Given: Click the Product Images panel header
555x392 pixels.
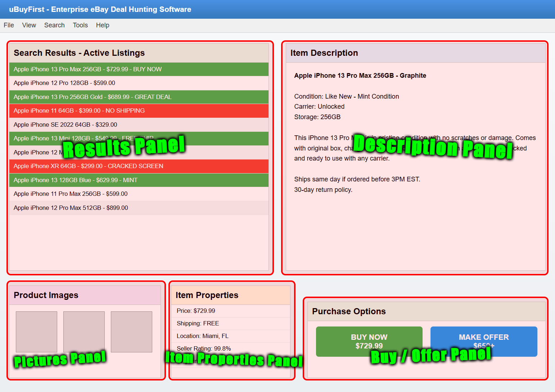Looking at the screenshot, I should 85,295.
